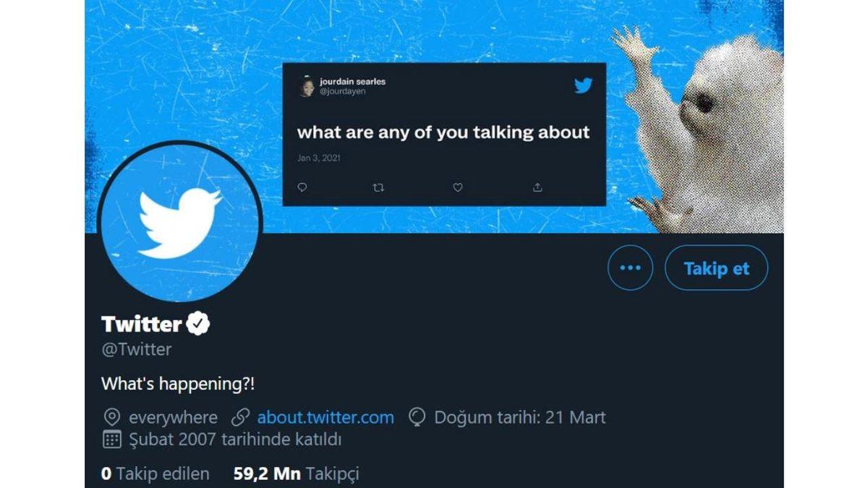
Task: Open the more options ellipsis menu
Action: pos(629,267)
